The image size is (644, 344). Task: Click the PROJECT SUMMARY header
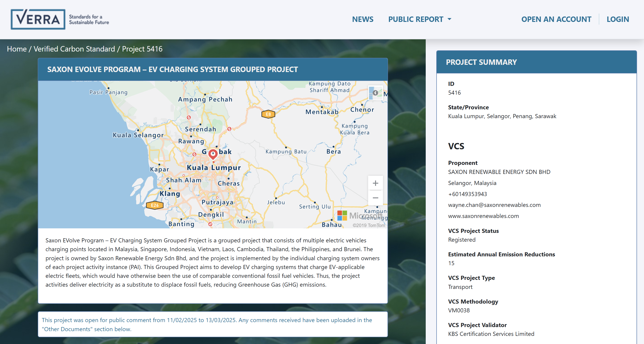[536, 62]
